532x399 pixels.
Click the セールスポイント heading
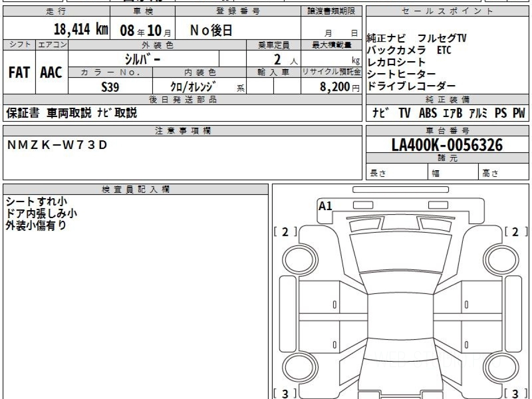pyautogui.click(x=447, y=12)
